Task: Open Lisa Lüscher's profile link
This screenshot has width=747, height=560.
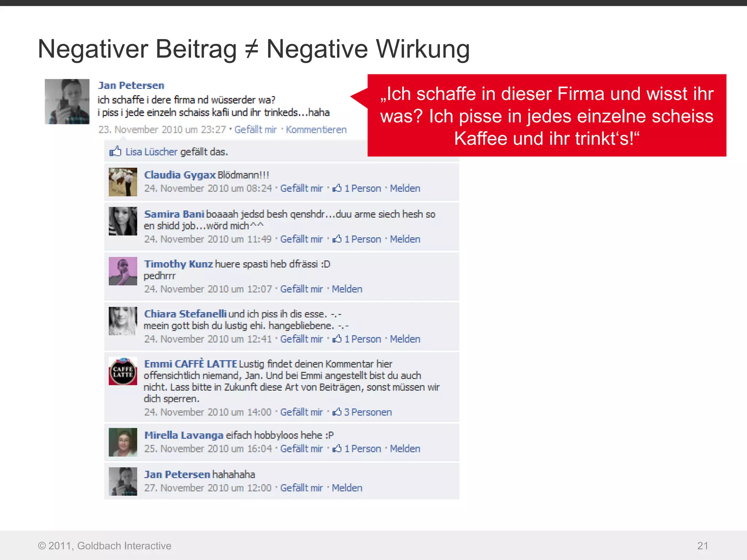Action: click(x=151, y=152)
